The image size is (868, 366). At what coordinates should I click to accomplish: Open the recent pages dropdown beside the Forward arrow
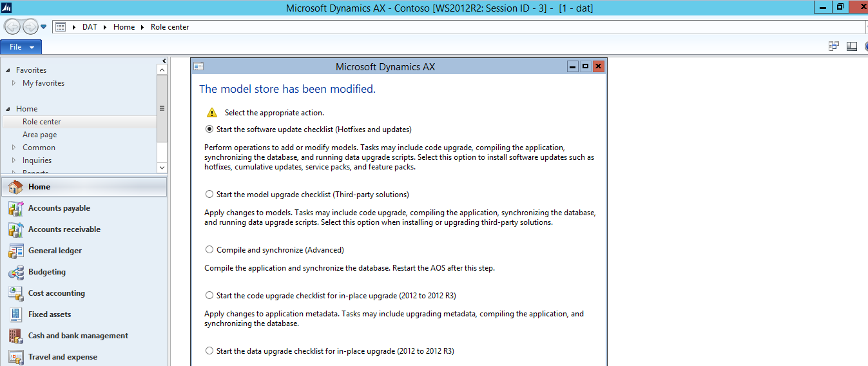pos(43,27)
